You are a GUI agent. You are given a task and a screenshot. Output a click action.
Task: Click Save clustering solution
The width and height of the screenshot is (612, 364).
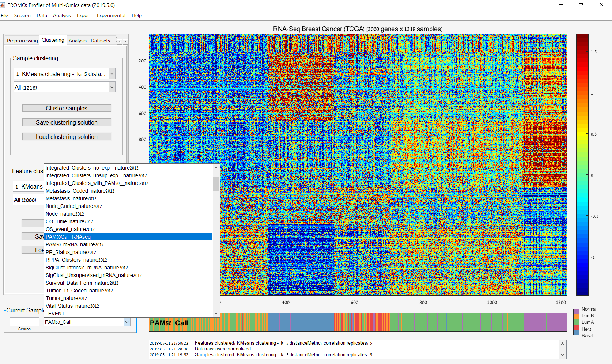click(66, 122)
